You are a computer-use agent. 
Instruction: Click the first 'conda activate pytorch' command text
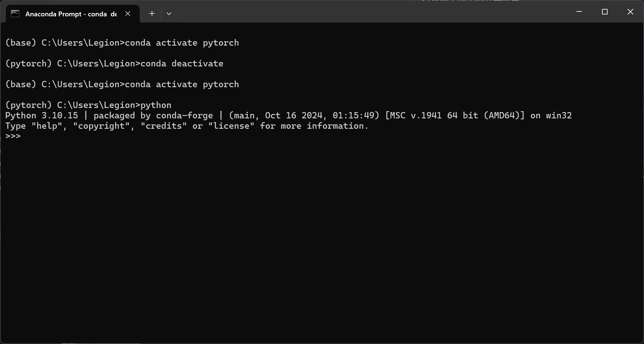[182, 43]
